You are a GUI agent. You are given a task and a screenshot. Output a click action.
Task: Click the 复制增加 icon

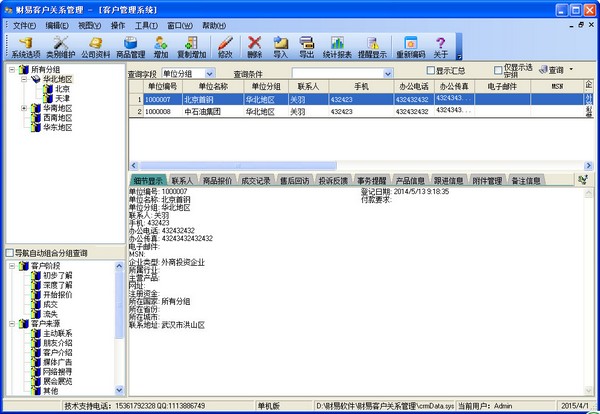tap(191, 47)
